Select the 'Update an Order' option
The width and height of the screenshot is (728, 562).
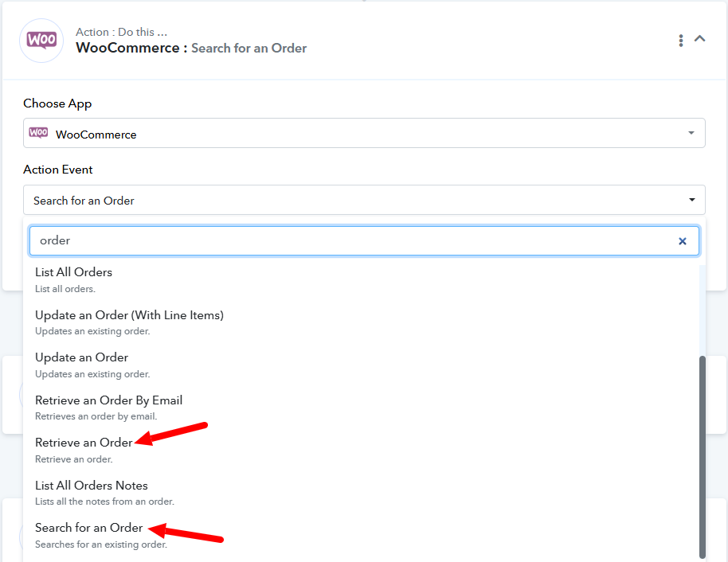[81, 357]
